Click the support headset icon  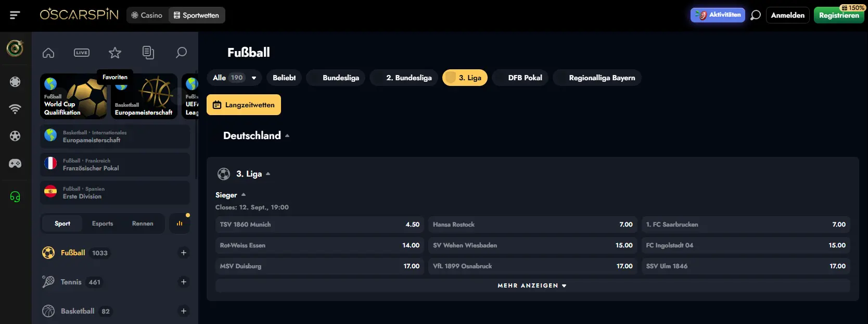pos(15,197)
